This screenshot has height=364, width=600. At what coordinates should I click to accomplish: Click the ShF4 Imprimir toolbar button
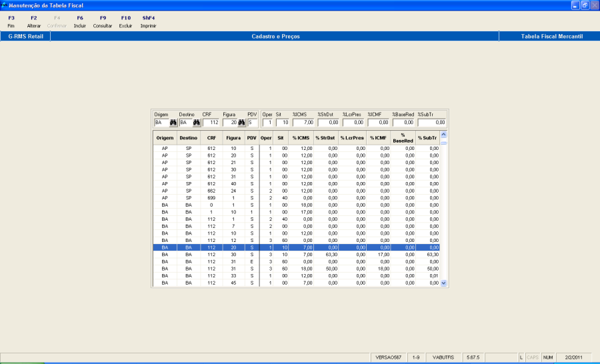tap(149, 22)
